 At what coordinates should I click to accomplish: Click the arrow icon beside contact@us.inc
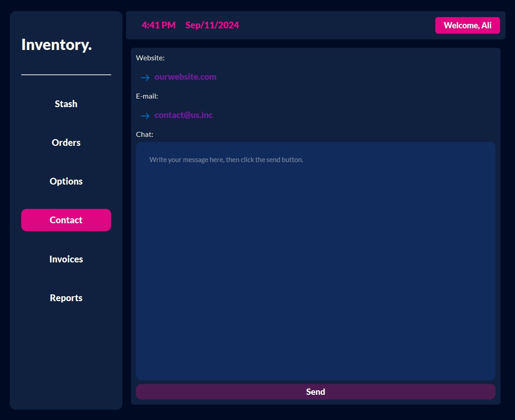point(145,116)
